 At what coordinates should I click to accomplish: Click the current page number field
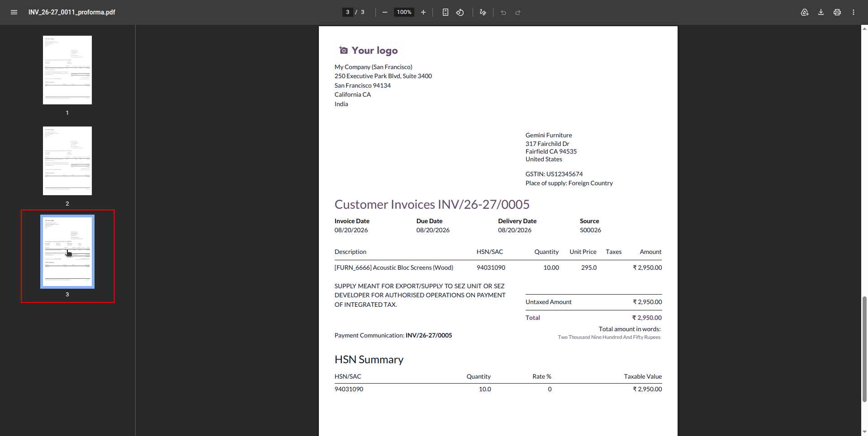[347, 12]
